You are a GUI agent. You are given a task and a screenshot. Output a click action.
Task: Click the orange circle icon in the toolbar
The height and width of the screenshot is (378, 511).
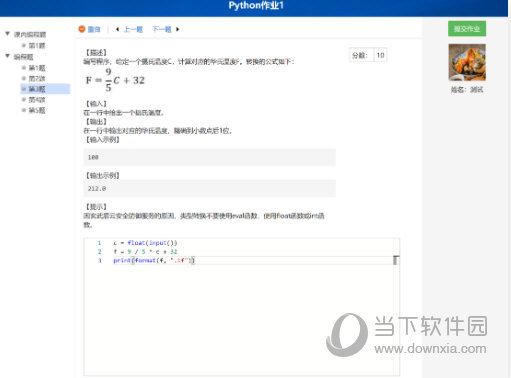point(82,29)
